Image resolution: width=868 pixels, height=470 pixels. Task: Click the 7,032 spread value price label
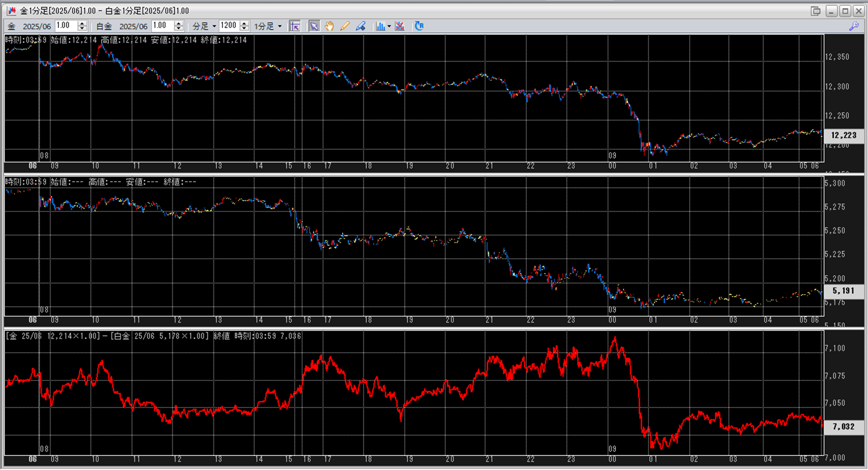click(x=843, y=427)
